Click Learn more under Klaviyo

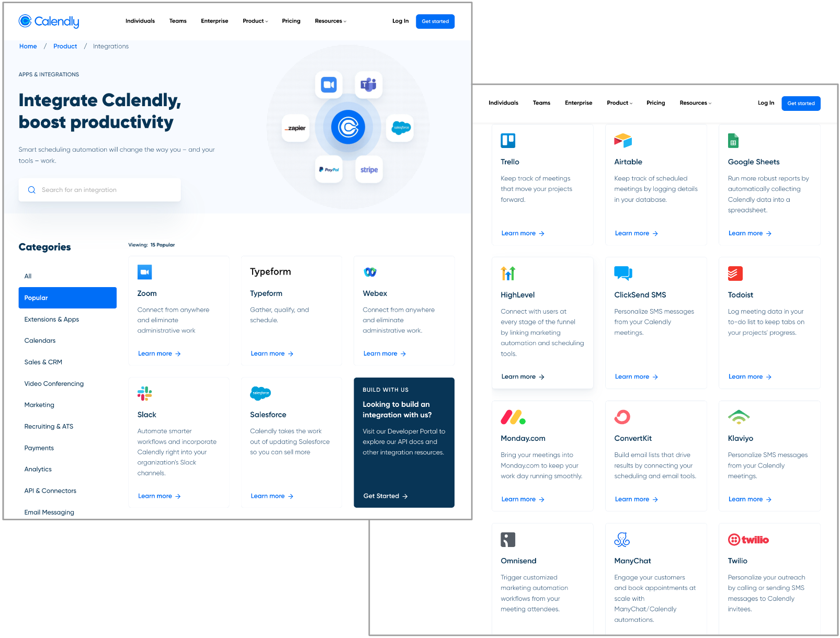pos(749,499)
